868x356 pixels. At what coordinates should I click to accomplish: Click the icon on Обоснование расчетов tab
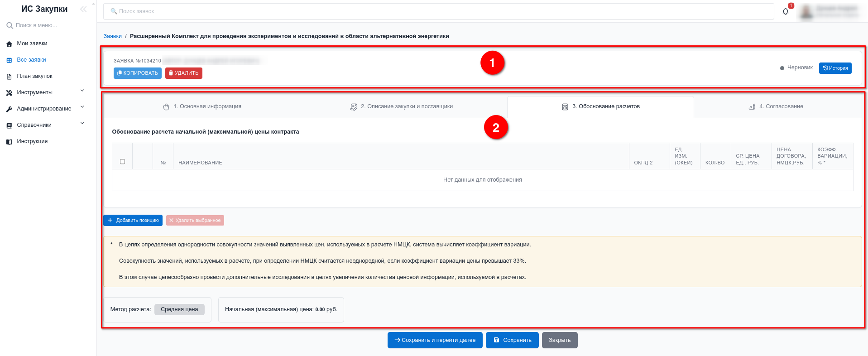[x=565, y=107]
